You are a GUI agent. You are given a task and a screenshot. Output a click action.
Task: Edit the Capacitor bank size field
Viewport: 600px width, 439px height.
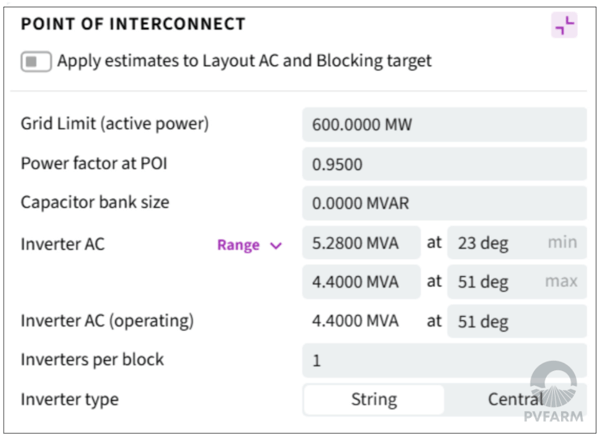tap(444, 203)
